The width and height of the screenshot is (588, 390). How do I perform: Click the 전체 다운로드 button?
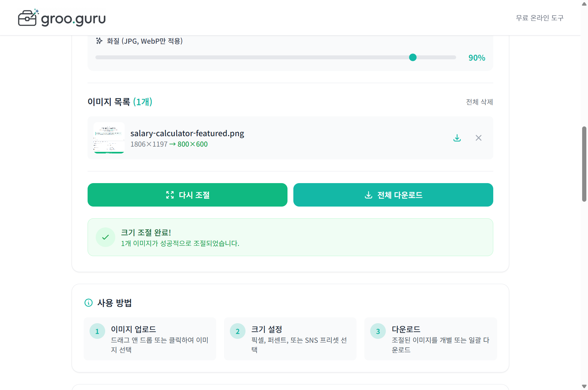tap(393, 195)
